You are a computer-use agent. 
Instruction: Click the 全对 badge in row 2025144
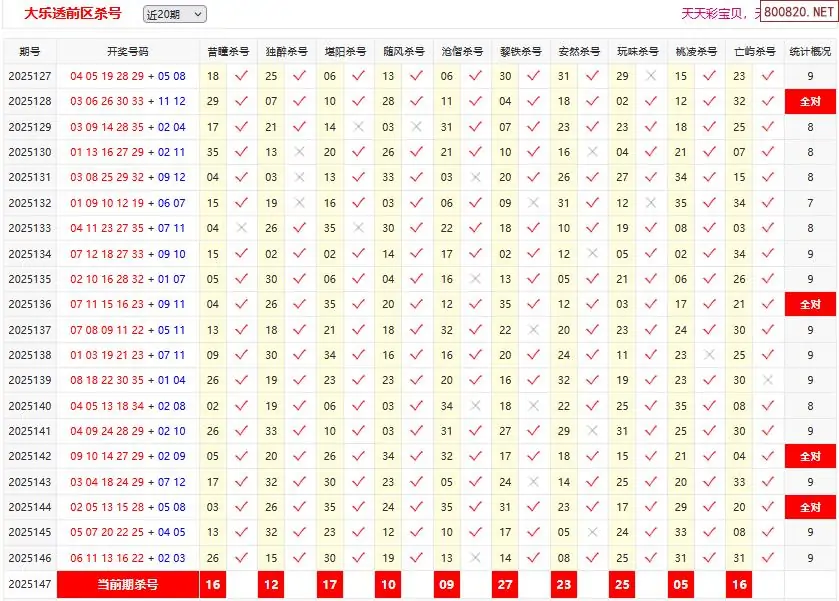(810, 508)
